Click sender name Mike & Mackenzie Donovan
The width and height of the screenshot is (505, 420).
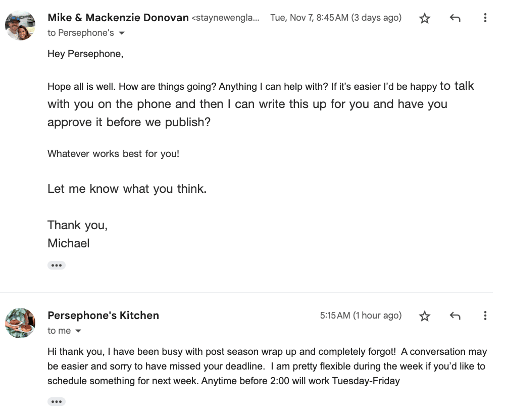point(118,18)
